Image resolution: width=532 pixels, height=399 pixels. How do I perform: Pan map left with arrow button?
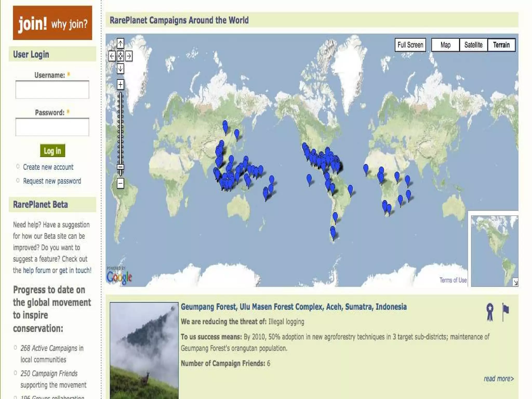point(112,56)
